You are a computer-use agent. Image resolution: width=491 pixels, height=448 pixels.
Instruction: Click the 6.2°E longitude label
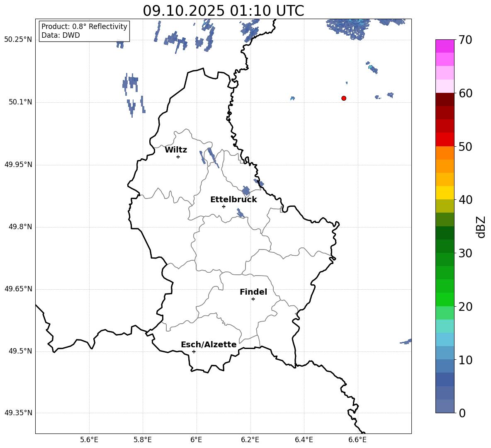(x=250, y=440)
